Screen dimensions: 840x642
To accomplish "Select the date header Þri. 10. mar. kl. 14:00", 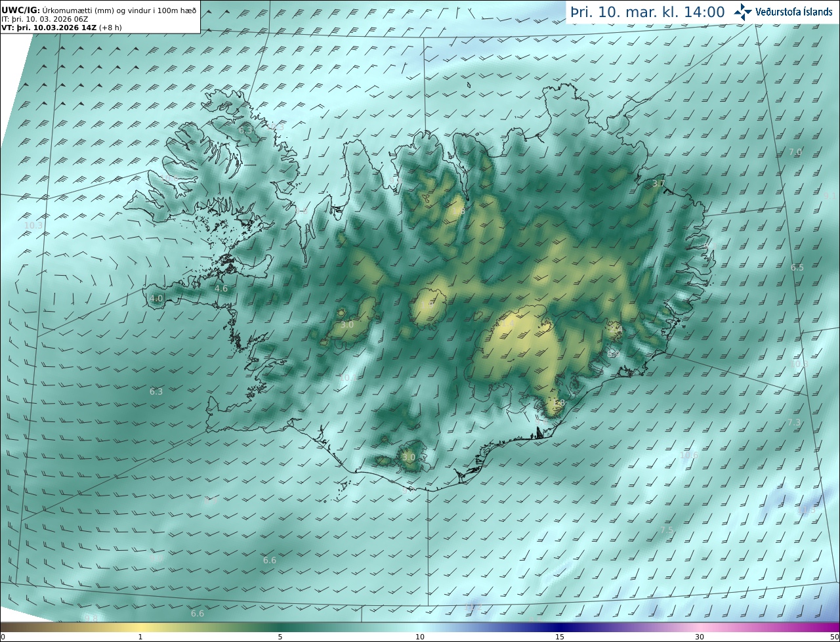I will tap(648, 12).
